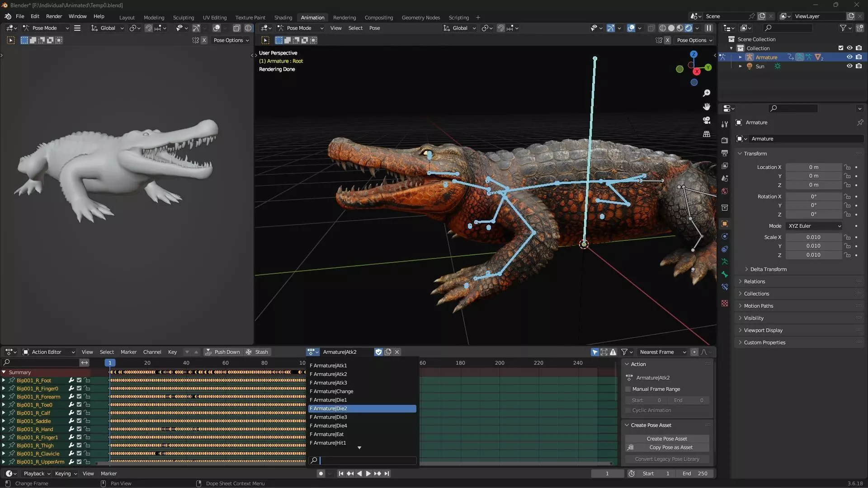Hide the Armature in viewport via eye icon
Screen dimensions: 868x488
click(x=849, y=57)
